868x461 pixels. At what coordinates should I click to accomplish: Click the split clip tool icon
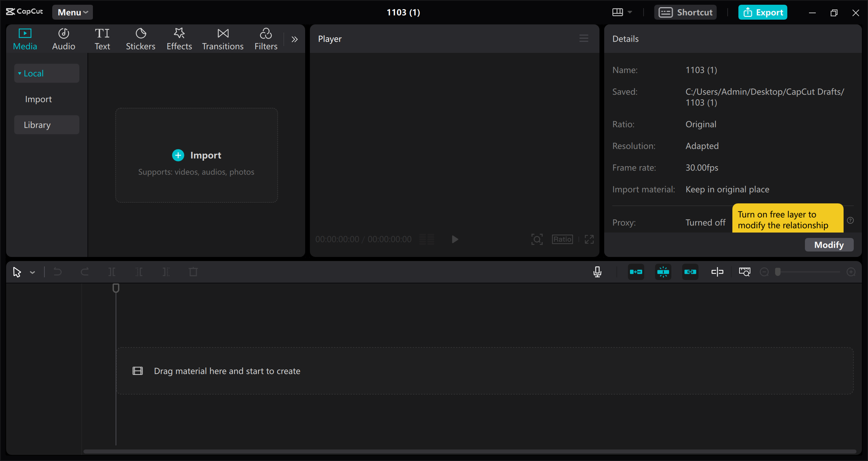[x=112, y=272]
